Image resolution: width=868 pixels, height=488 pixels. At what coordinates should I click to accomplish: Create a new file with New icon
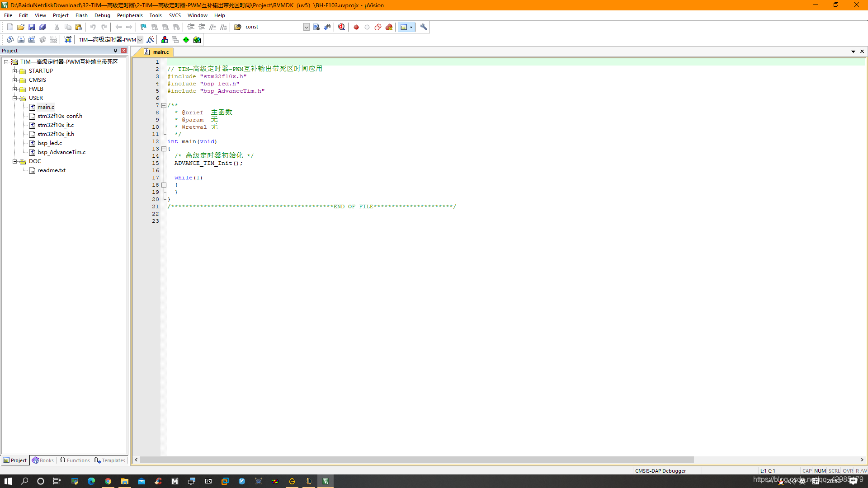(10, 27)
